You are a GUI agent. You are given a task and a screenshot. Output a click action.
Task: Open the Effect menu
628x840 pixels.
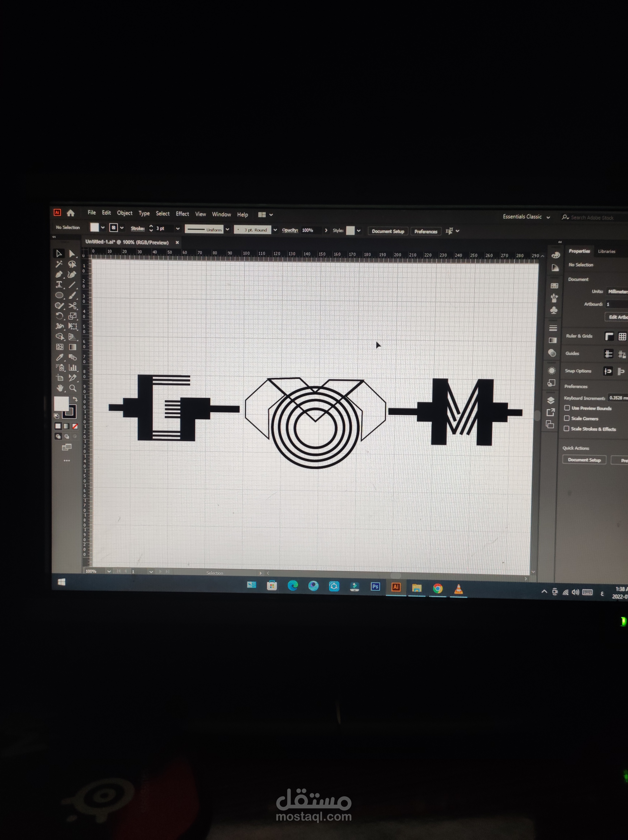[182, 214]
